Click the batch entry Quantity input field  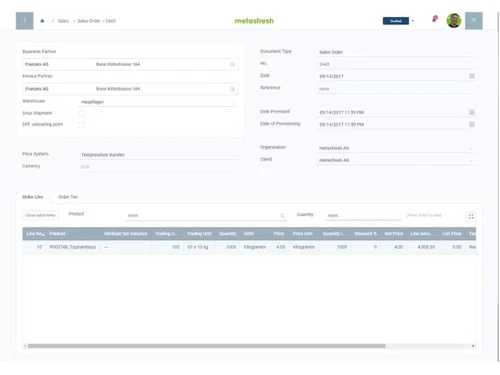[x=363, y=216]
